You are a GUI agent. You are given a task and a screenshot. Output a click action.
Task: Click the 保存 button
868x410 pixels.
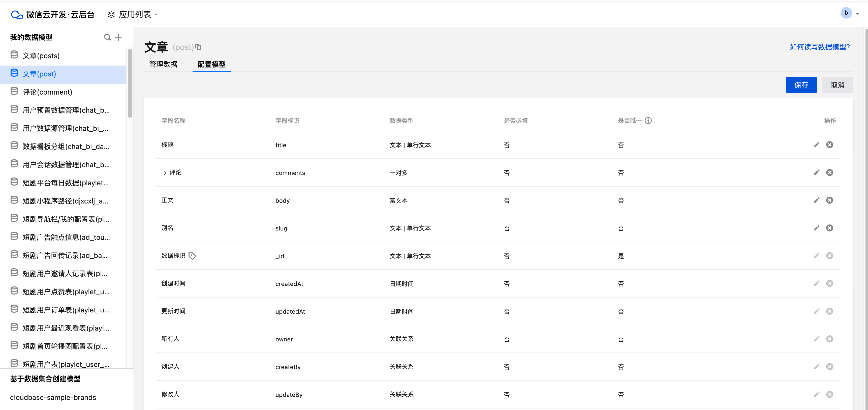click(801, 85)
